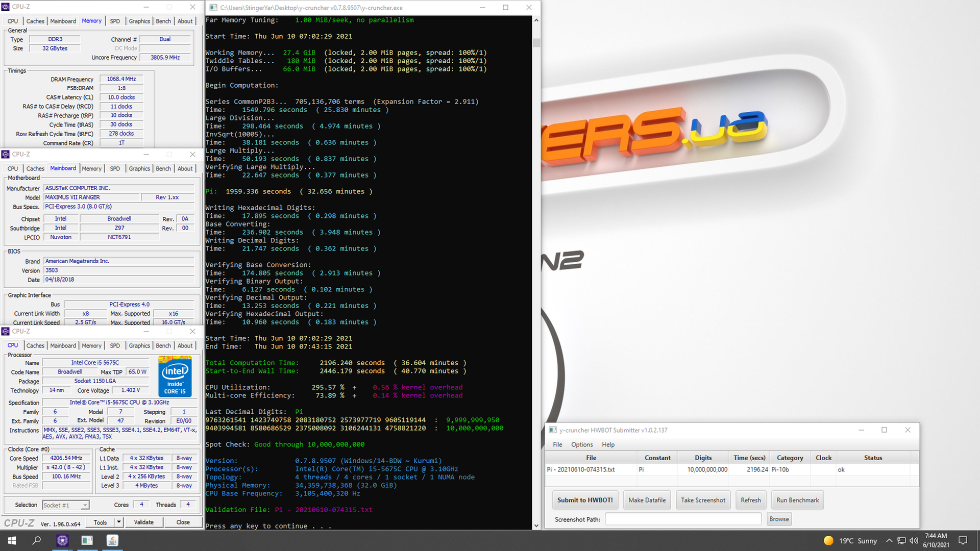The width and height of the screenshot is (980, 551).
Task: Click the y-cruncher console title bar icon
Action: (213, 8)
